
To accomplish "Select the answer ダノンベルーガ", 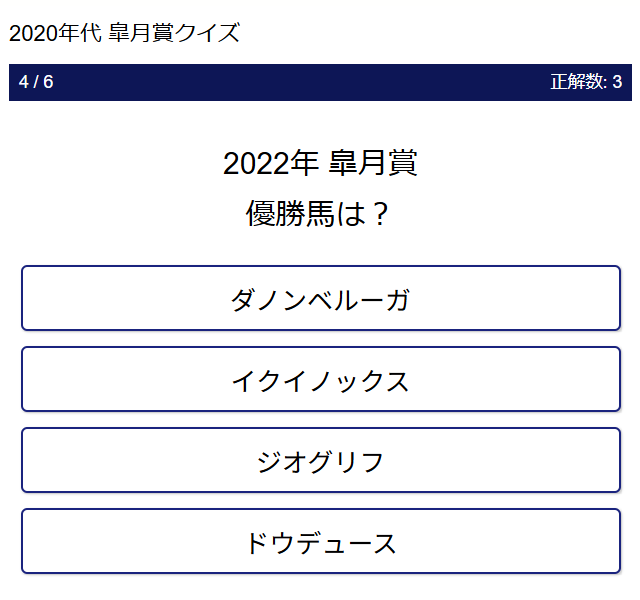I will pos(320,298).
